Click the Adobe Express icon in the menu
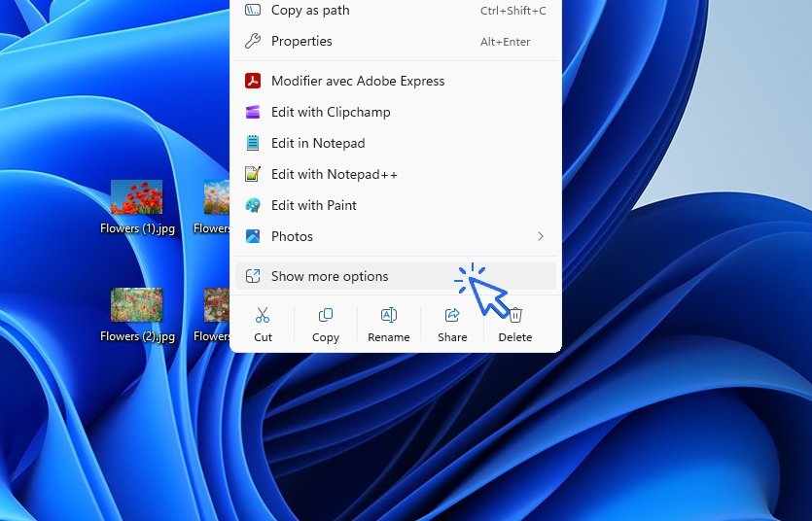 [x=253, y=82]
